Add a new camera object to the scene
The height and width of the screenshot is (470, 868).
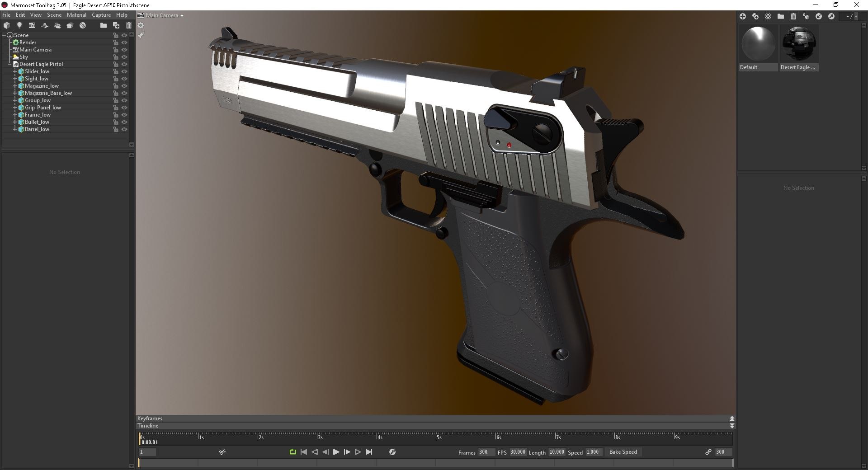tap(32, 25)
